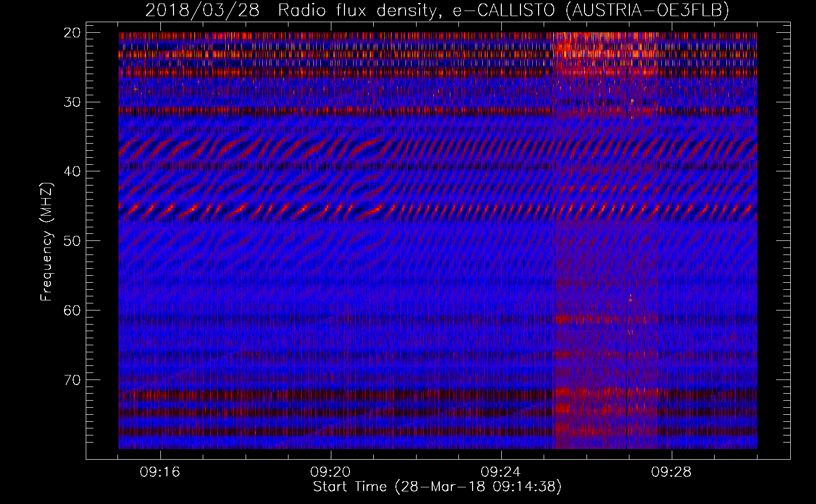Image resolution: width=816 pixels, height=504 pixels.
Task: Click the "Start Time (28-Mar-18 09:14:38)" label
Action: (437, 487)
